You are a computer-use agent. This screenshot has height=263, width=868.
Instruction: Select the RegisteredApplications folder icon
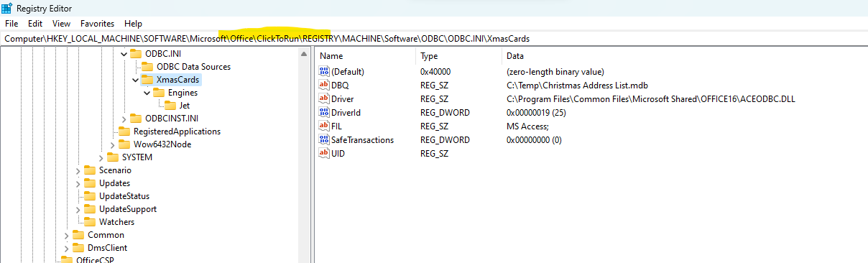tap(124, 131)
